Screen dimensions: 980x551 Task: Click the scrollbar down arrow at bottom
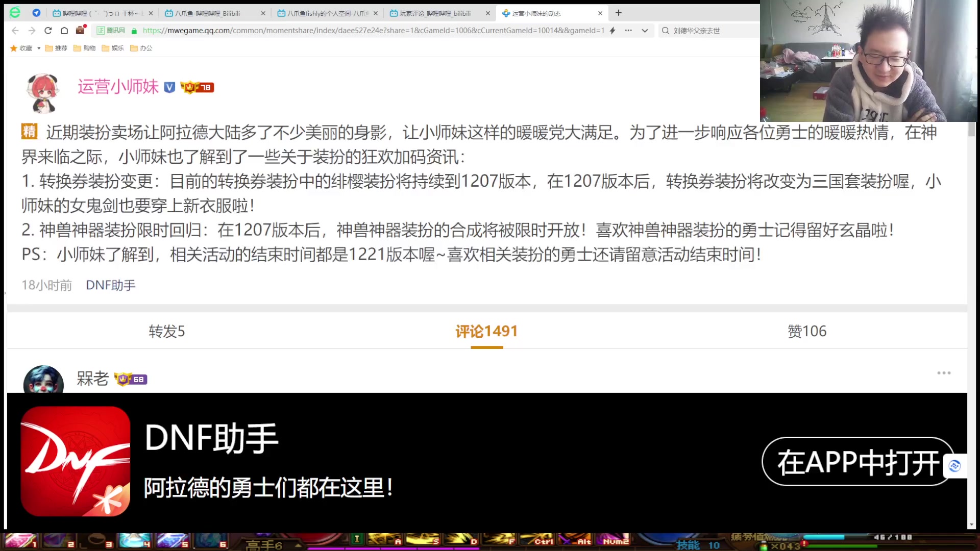971,524
